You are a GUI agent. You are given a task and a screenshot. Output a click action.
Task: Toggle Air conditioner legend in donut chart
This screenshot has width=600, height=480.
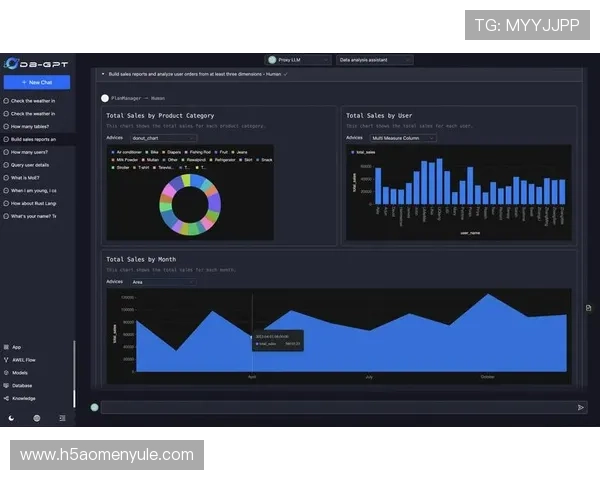pyautogui.click(x=129, y=151)
